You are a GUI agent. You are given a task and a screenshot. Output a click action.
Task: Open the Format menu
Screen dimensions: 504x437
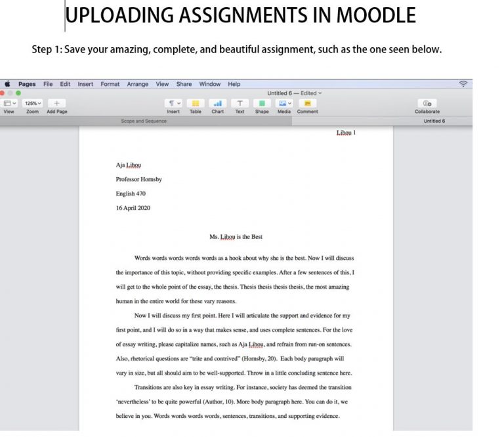pyautogui.click(x=110, y=84)
